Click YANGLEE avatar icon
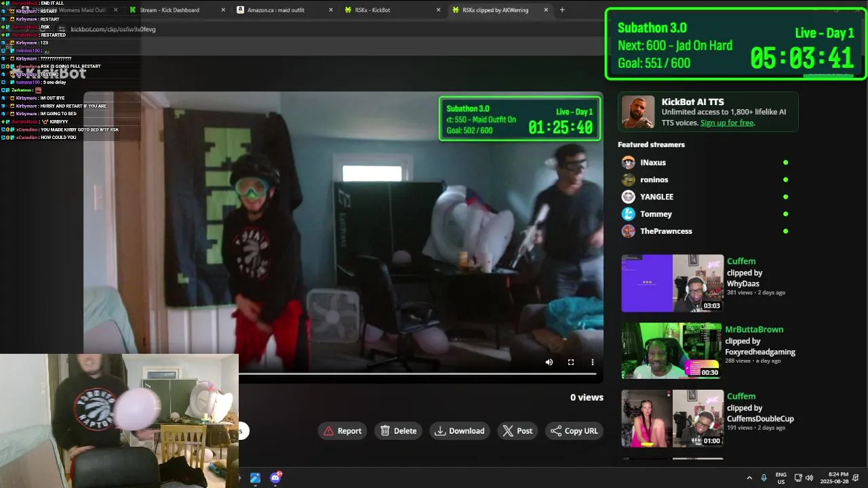The image size is (868, 488). point(629,197)
